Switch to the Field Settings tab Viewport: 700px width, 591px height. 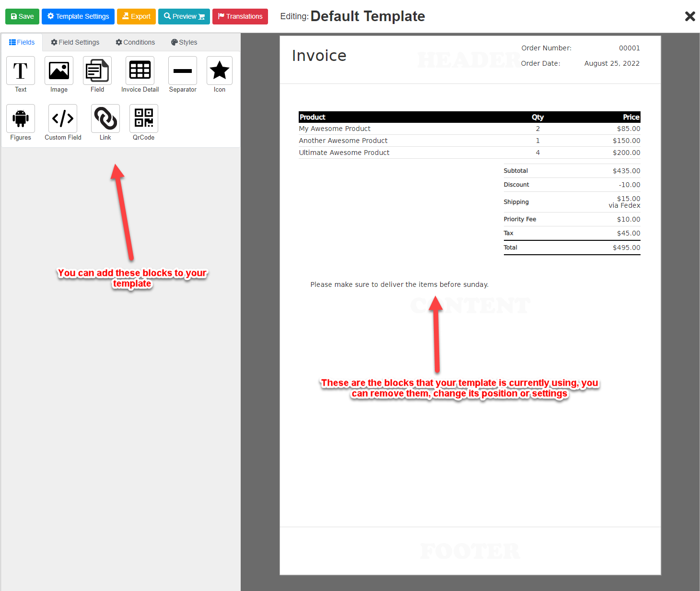click(x=75, y=42)
